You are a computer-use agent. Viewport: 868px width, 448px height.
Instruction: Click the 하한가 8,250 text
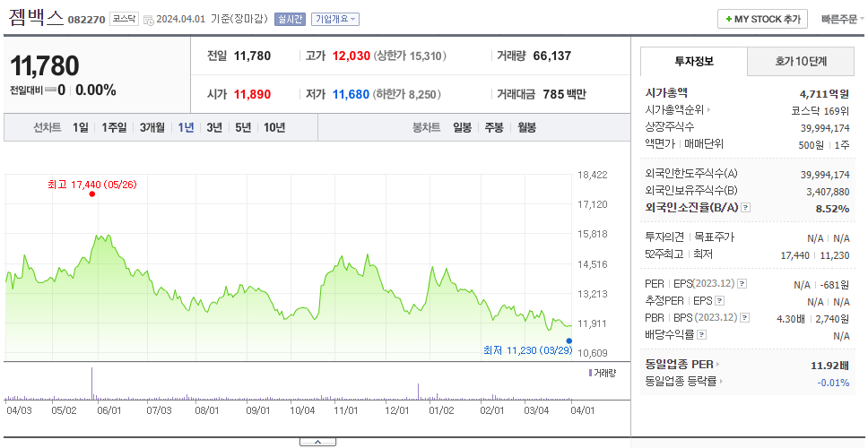pyautogui.click(x=407, y=95)
